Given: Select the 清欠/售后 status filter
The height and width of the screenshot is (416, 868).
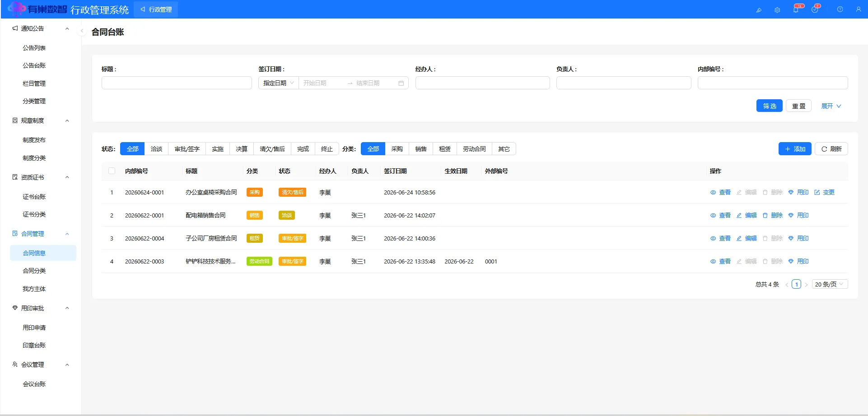Looking at the screenshot, I should tap(272, 149).
